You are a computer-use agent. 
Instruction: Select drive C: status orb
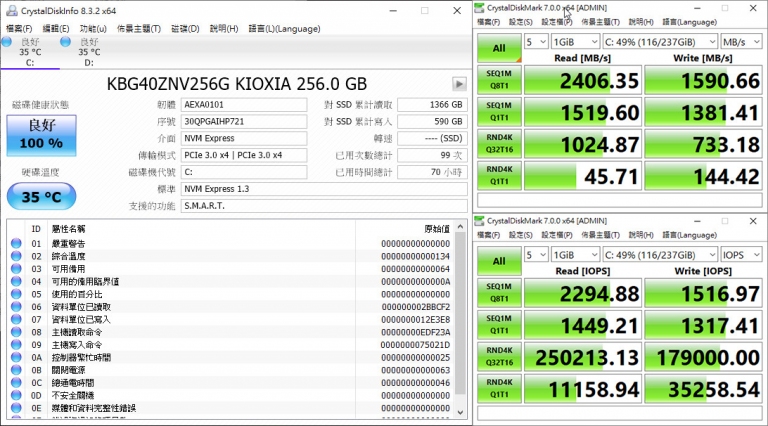tap(6, 42)
